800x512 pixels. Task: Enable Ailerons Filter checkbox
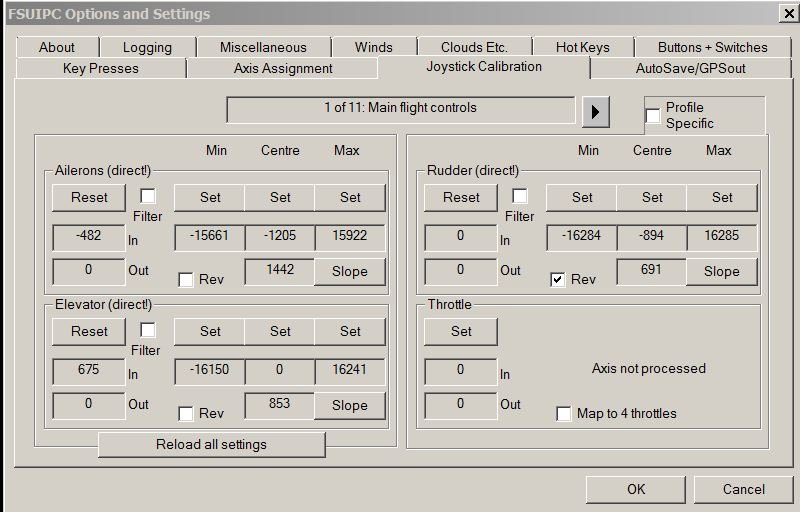click(148, 196)
